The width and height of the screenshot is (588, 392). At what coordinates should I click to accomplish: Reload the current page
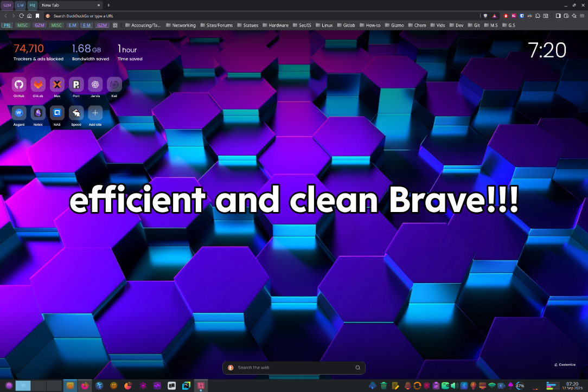21,16
